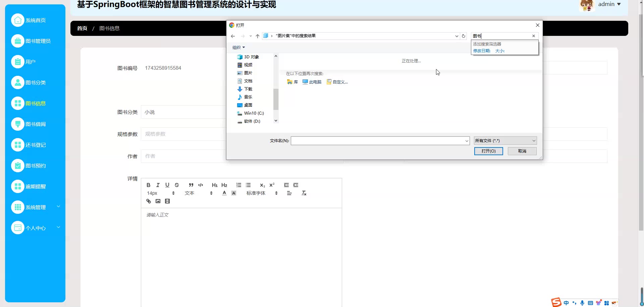The image size is (644, 307).
Task: Expand the file name history dropdown
Action: 467,141
